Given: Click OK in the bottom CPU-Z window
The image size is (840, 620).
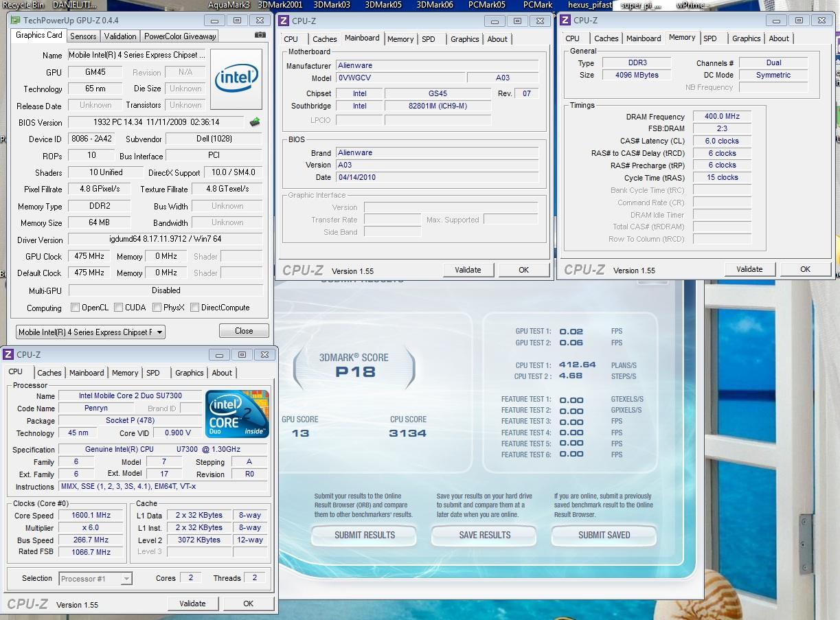Looking at the screenshot, I should coord(248,604).
